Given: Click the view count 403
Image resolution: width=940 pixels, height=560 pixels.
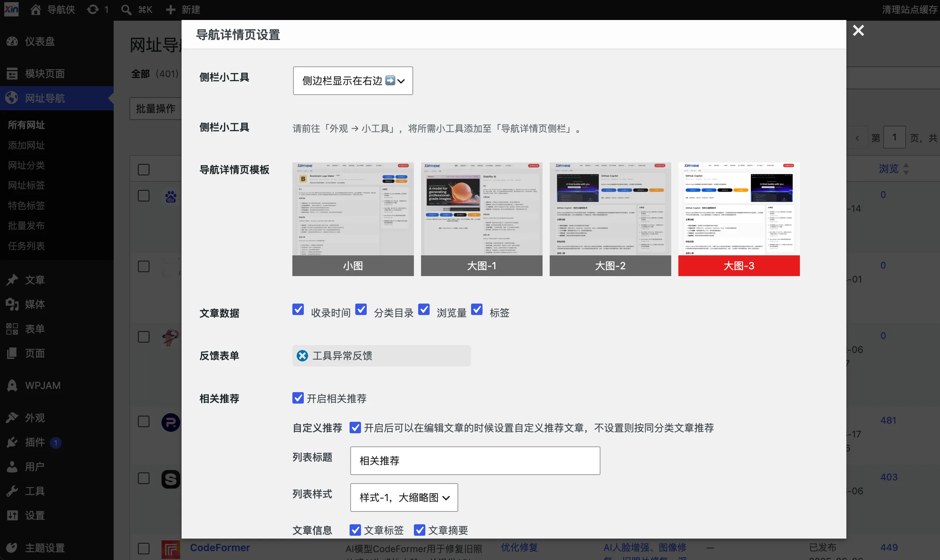Looking at the screenshot, I should coord(889,477).
